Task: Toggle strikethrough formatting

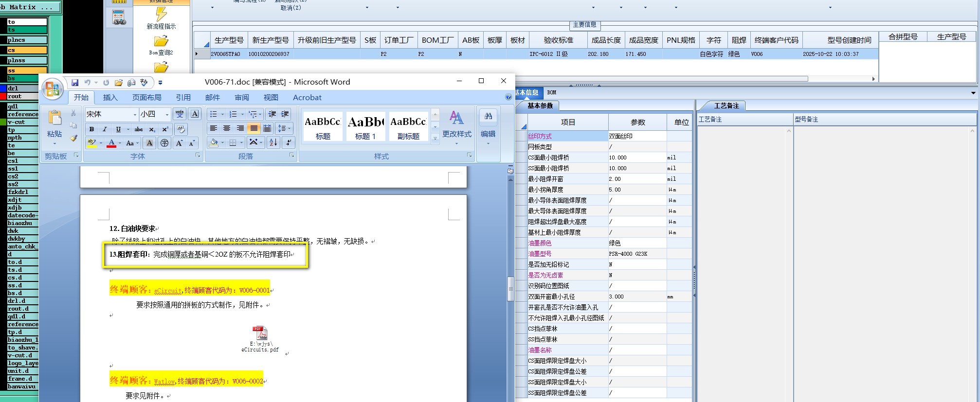Action: click(139, 129)
